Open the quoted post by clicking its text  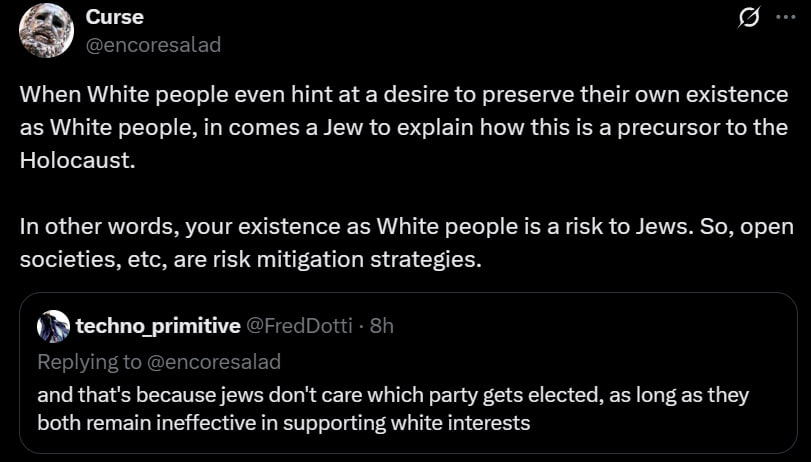coord(392,396)
